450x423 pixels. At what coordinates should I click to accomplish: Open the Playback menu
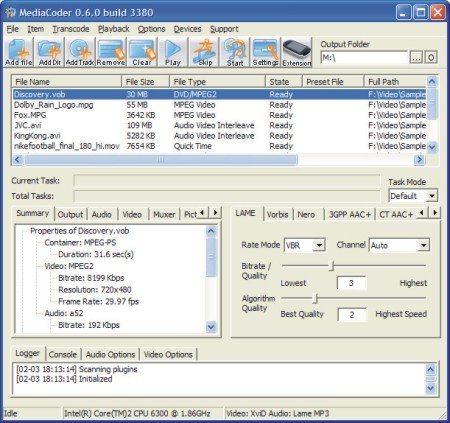(x=113, y=29)
